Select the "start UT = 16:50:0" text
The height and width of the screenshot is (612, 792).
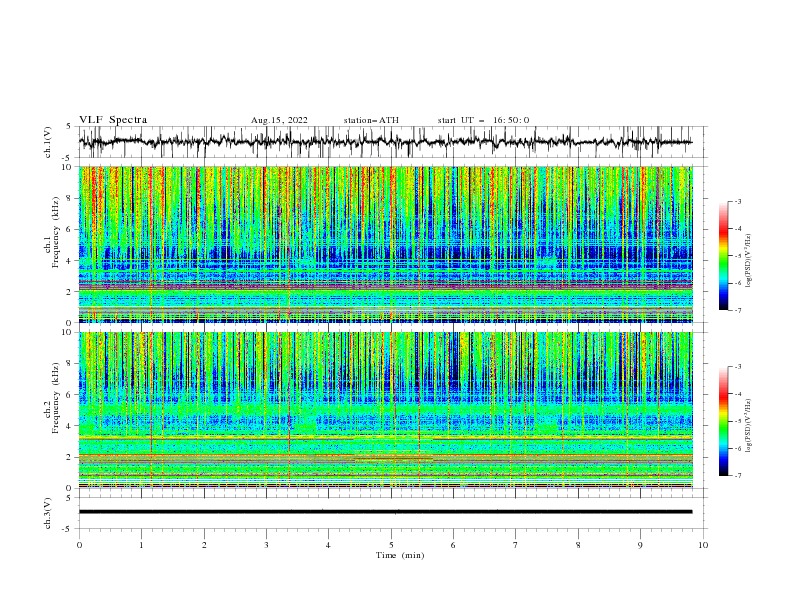pyautogui.click(x=483, y=120)
